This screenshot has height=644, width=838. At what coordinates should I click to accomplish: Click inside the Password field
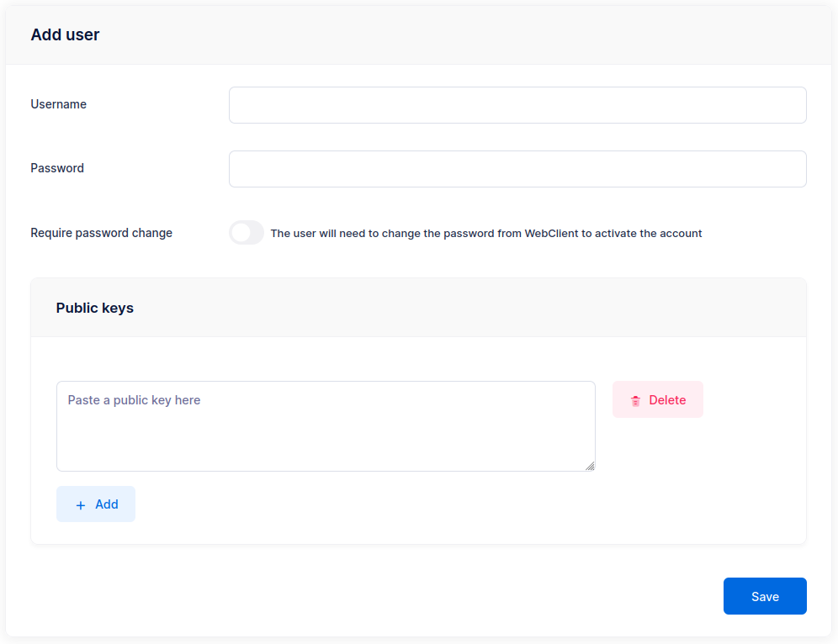pyautogui.click(x=517, y=169)
